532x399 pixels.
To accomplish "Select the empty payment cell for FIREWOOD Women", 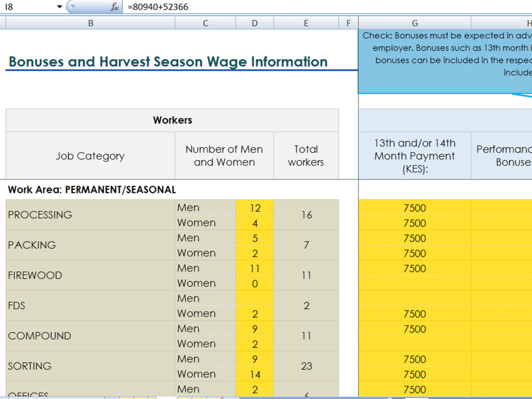I will coord(414,284).
